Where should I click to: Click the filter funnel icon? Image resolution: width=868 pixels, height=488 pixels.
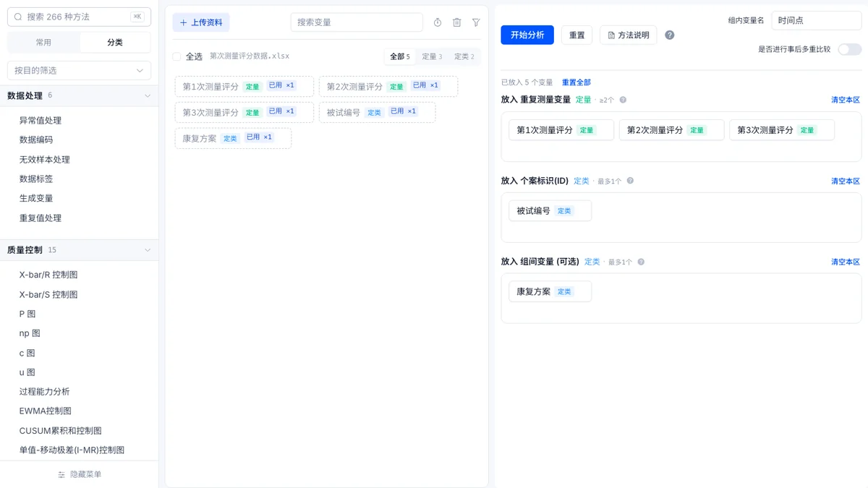click(476, 22)
